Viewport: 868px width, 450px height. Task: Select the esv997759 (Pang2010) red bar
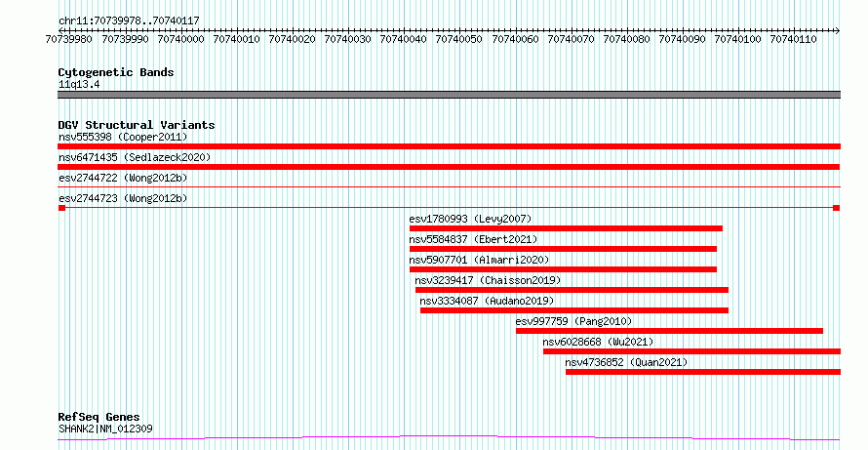coord(669,331)
